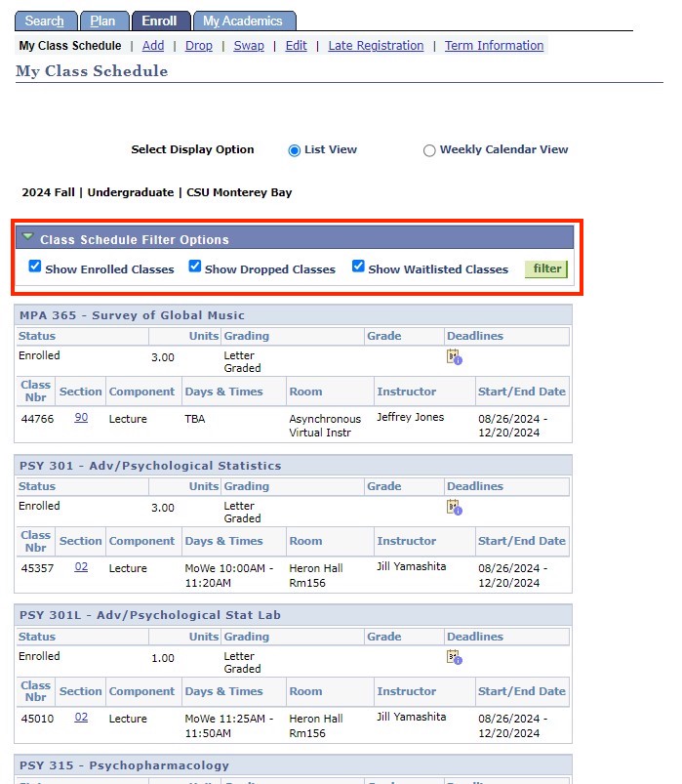Viewport: 682px width, 784px height.
Task: Go to the Add classes link
Action: click(x=153, y=46)
